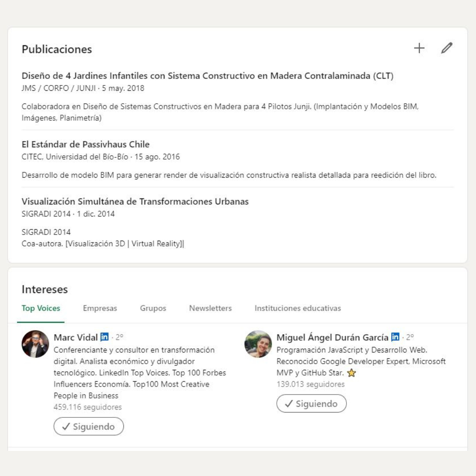Switch to the Empresas tab
Viewport: 476px width, 476px height.
coord(100,308)
